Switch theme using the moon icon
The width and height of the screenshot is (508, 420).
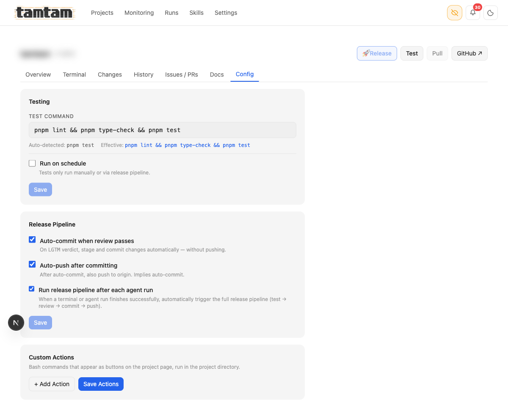490,13
